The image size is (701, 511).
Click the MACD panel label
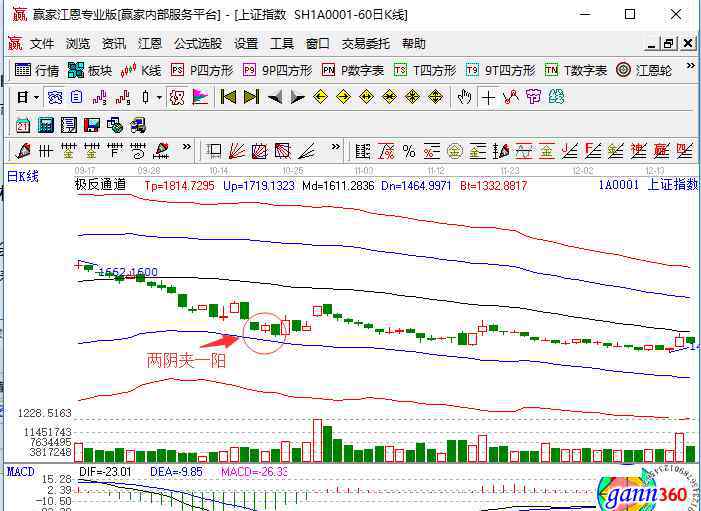click(21, 472)
